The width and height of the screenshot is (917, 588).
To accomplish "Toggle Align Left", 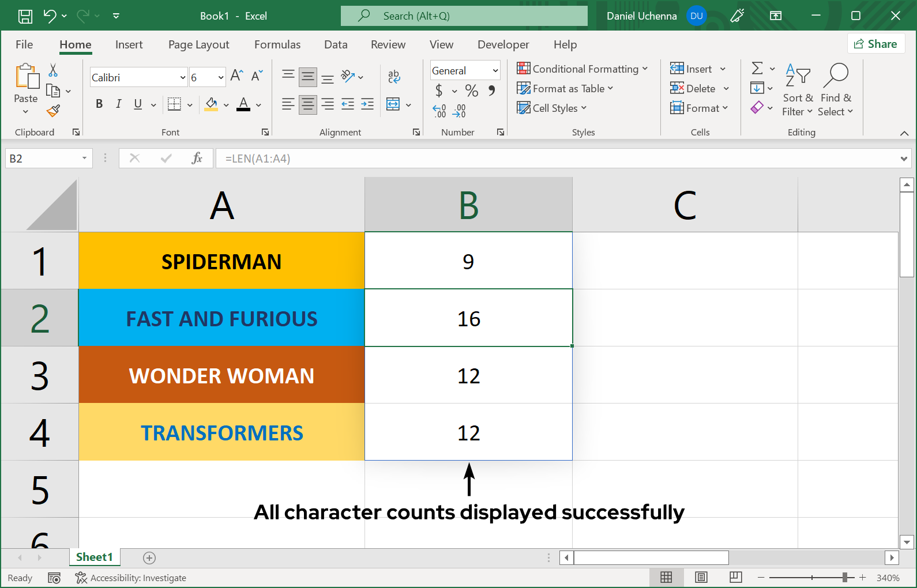I will pos(288,104).
